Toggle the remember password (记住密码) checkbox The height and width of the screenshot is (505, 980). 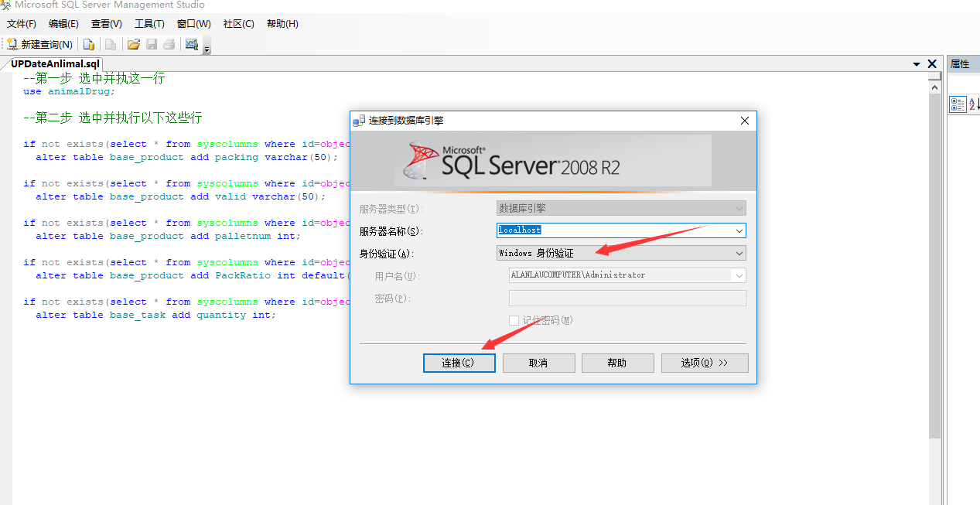(x=514, y=320)
